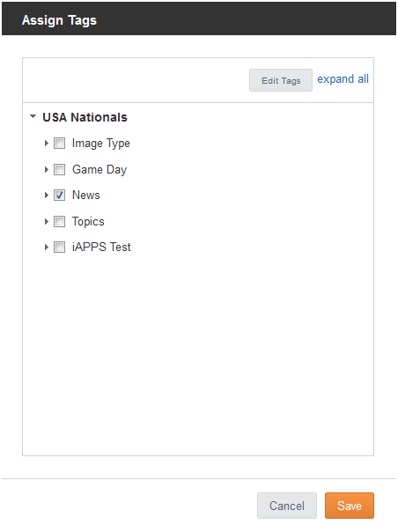This screenshot has width=398, height=532.
Task: Expand the iAPPS Test node arrow
Action: pos(47,247)
